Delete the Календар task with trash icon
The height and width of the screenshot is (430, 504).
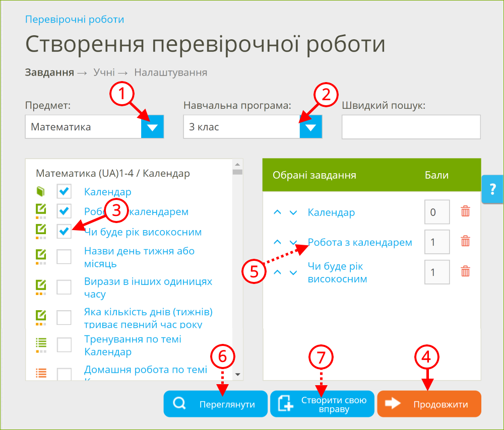coord(465,212)
